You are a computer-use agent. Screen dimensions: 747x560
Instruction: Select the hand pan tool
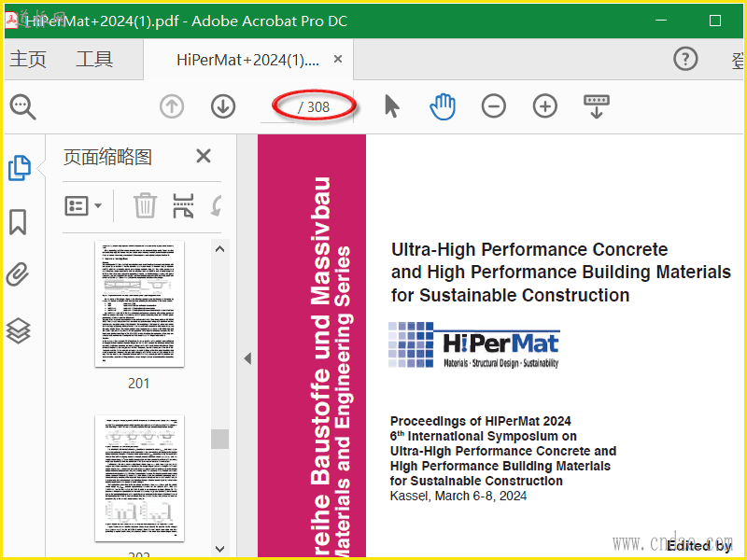pos(443,106)
